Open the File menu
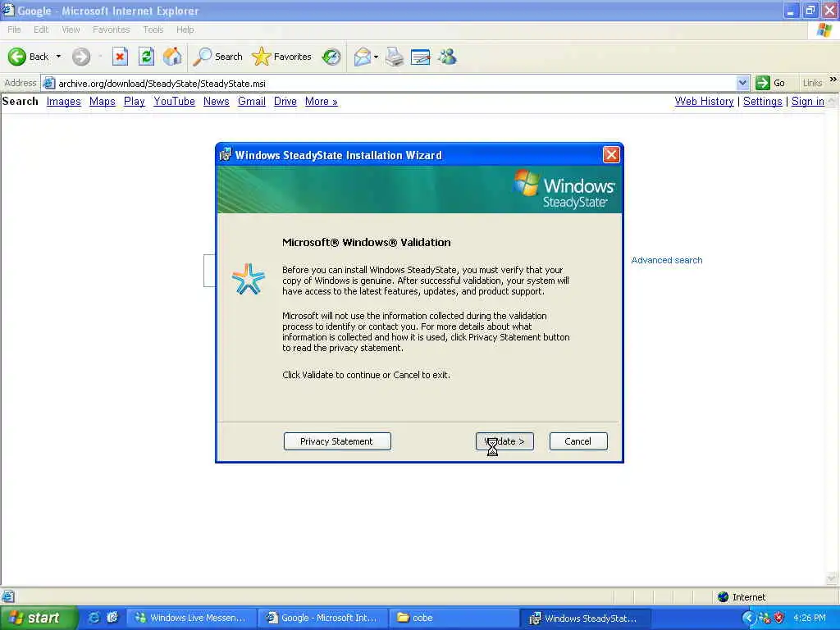The width and height of the screenshot is (840, 630). (15, 30)
